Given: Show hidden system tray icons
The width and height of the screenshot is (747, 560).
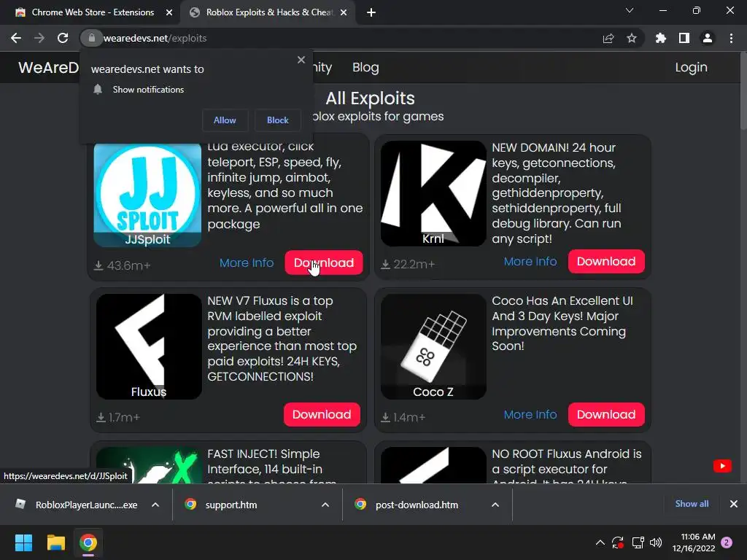Looking at the screenshot, I should click(600, 542).
